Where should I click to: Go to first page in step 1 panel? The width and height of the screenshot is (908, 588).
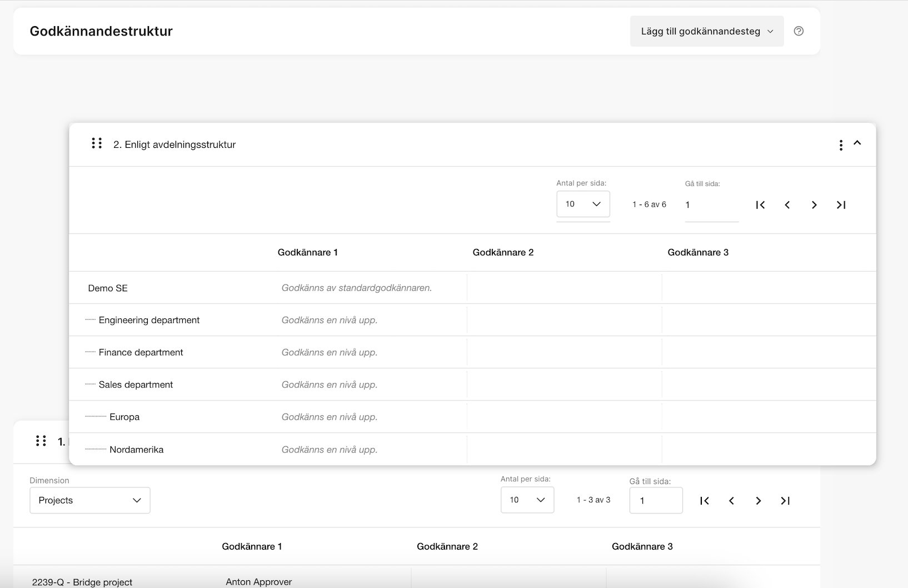[x=705, y=501]
